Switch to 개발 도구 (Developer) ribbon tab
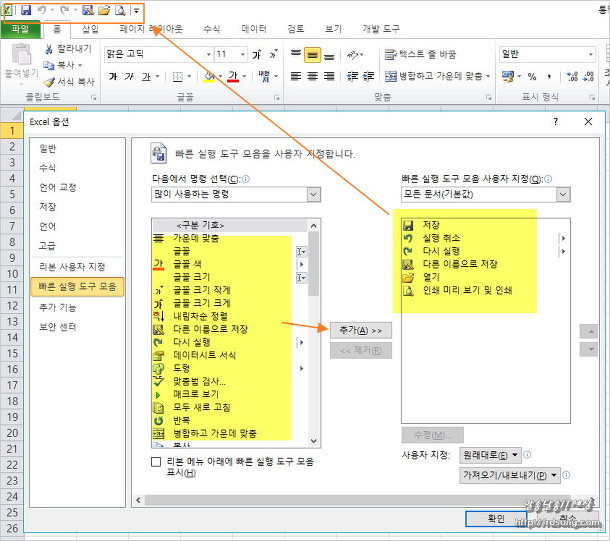This screenshot has height=541, width=610. 381,29
